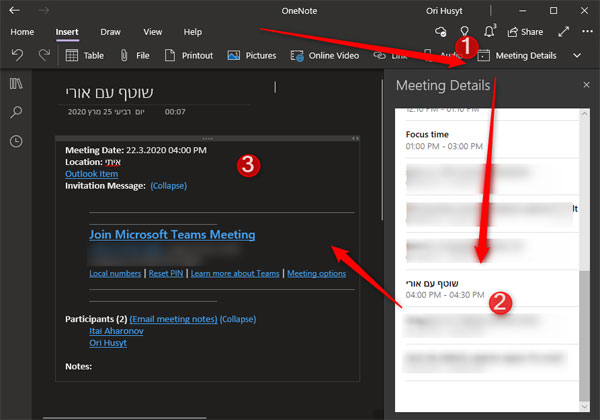Collapse the Invitation Message section

(x=168, y=185)
